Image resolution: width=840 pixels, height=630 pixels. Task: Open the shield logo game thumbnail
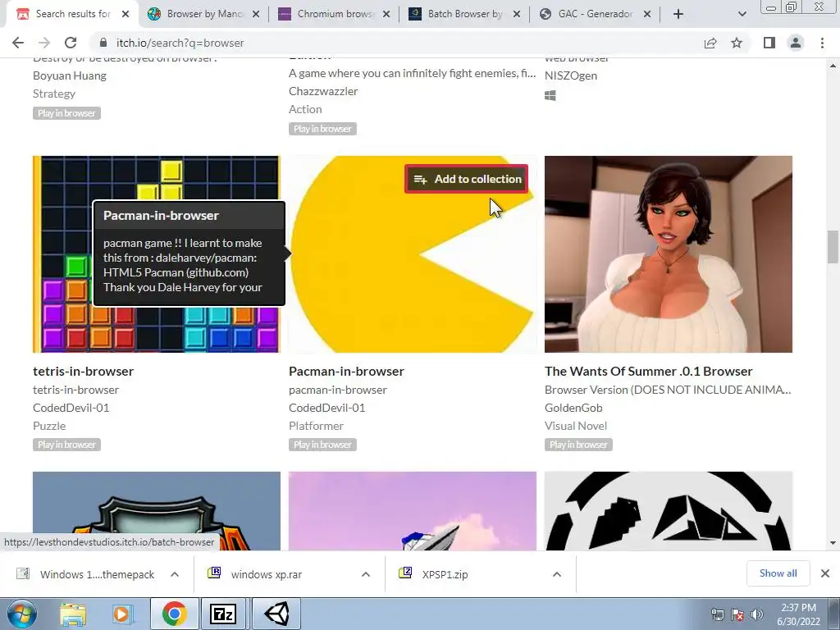pyautogui.click(x=157, y=510)
